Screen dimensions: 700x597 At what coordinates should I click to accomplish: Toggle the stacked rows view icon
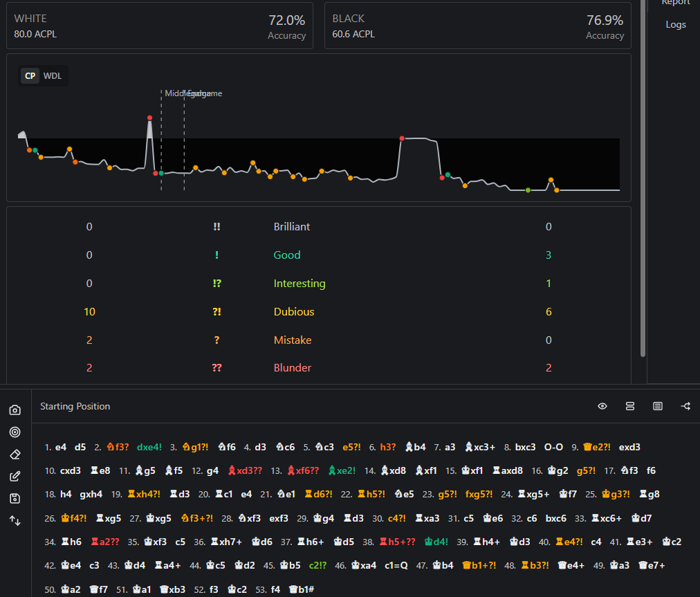630,406
